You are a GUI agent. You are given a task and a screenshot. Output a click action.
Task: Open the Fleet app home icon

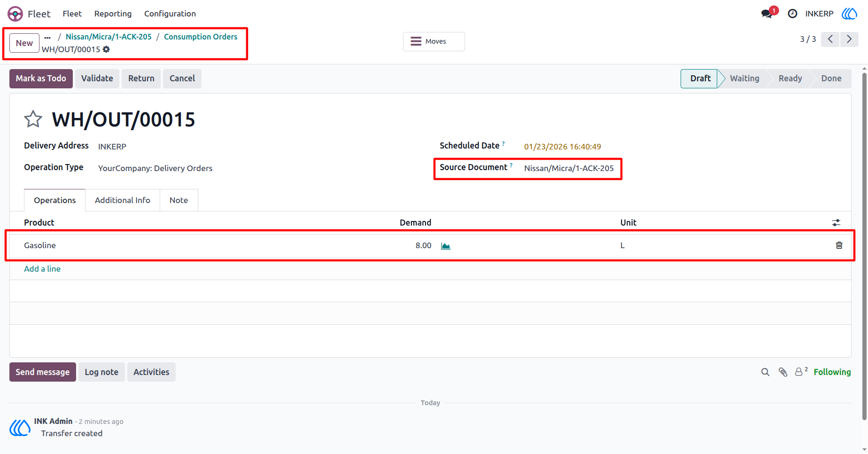point(15,14)
